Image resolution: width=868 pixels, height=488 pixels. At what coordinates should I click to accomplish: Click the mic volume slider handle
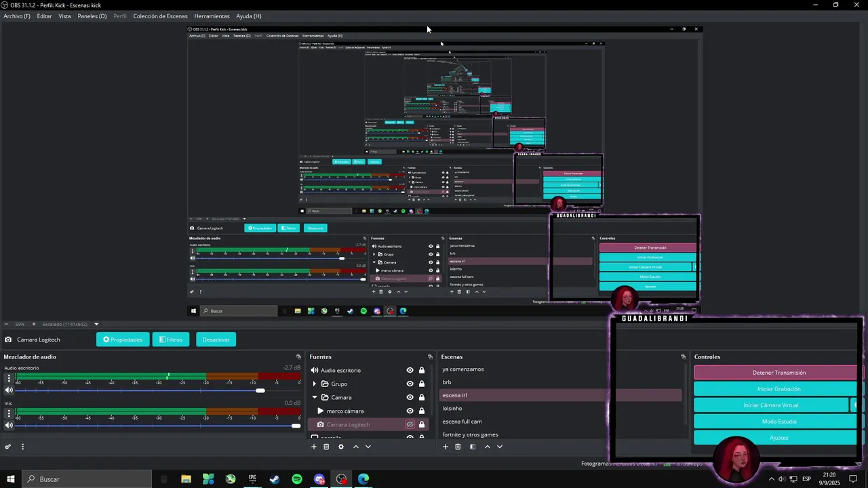pyautogui.click(x=296, y=426)
